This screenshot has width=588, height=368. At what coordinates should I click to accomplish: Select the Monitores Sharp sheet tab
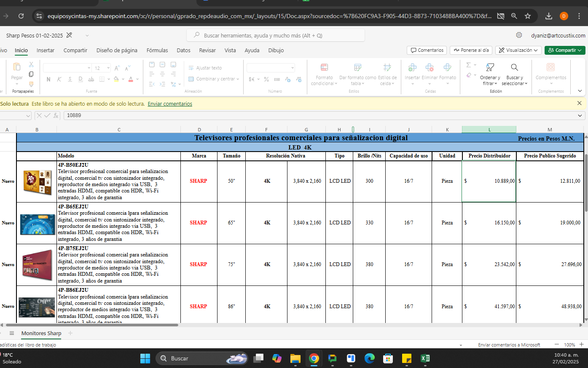pyautogui.click(x=41, y=333)
